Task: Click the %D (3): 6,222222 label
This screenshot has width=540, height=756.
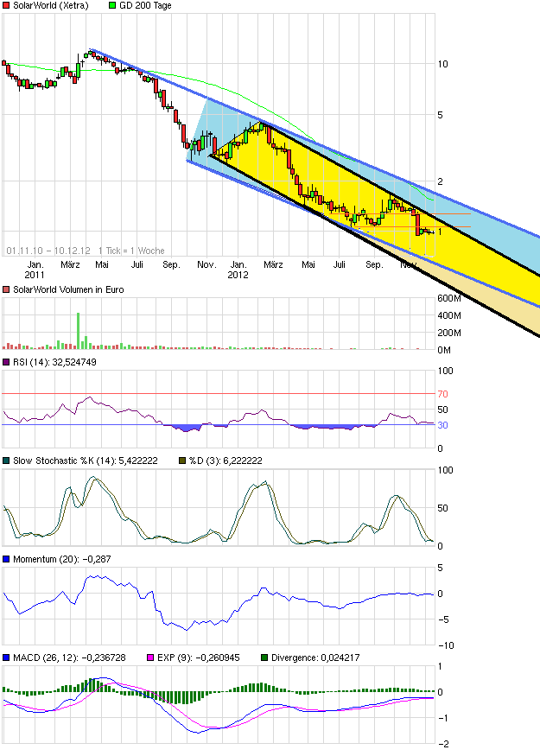Action: click(x=226, y=461)
